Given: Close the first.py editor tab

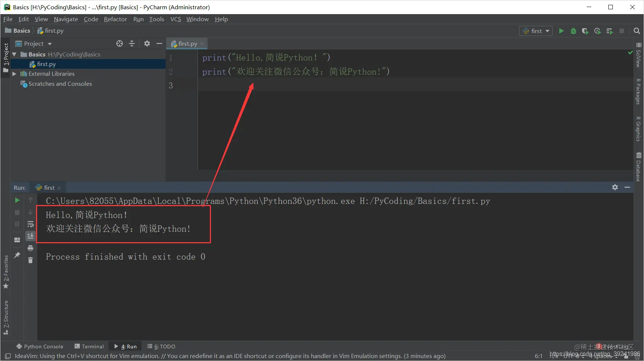Looking at the screenshot, I should pyautogui.click(x=202, y=44).
